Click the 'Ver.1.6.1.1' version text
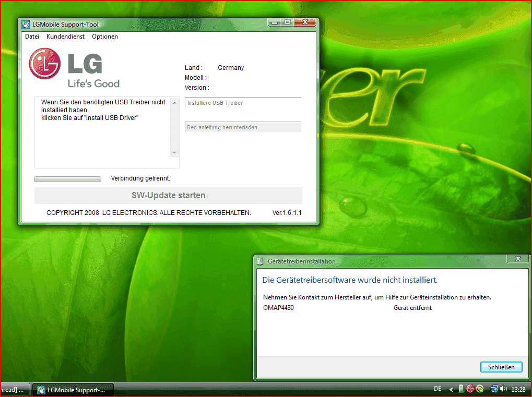 (287, 212)
